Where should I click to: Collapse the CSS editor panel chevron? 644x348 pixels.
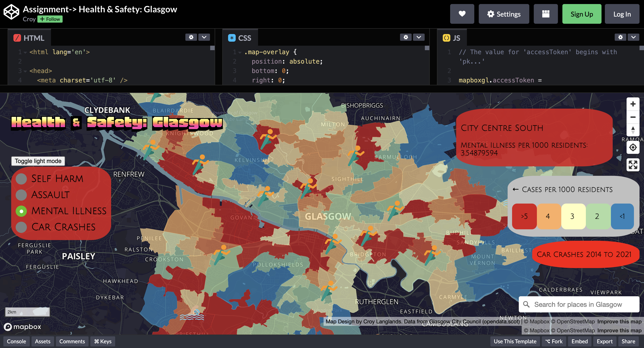tap(419, 37)
